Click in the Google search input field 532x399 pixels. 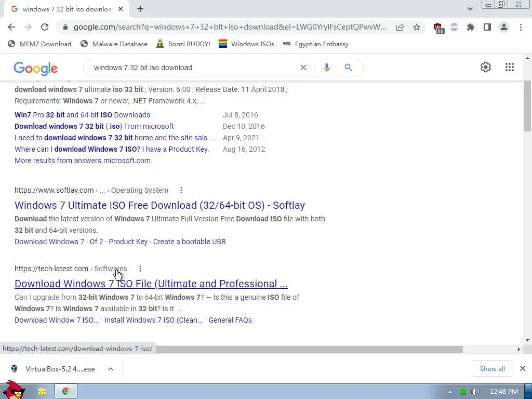(193, 68)
